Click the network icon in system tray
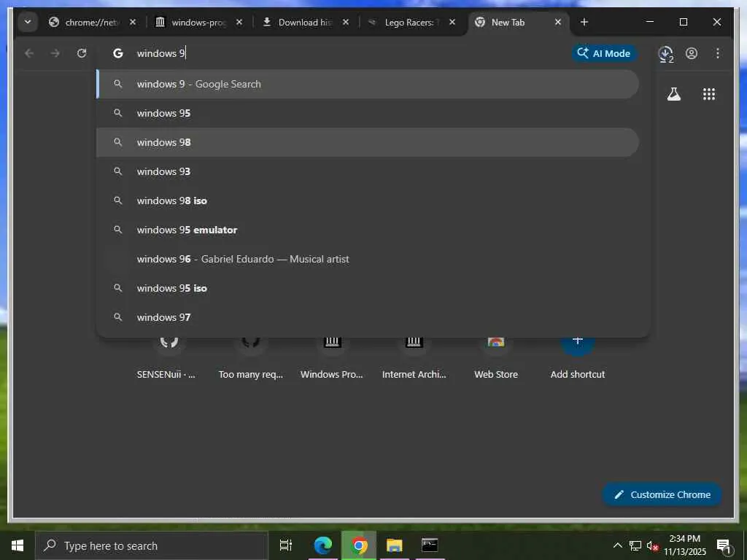 635,545
